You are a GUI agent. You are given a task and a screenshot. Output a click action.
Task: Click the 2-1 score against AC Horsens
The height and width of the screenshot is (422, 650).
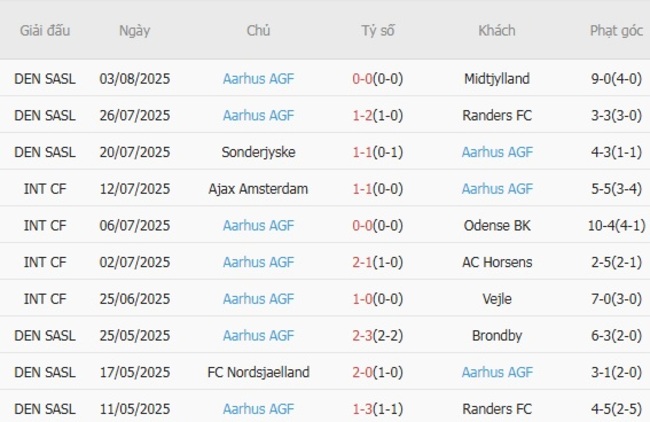[363, 262]
